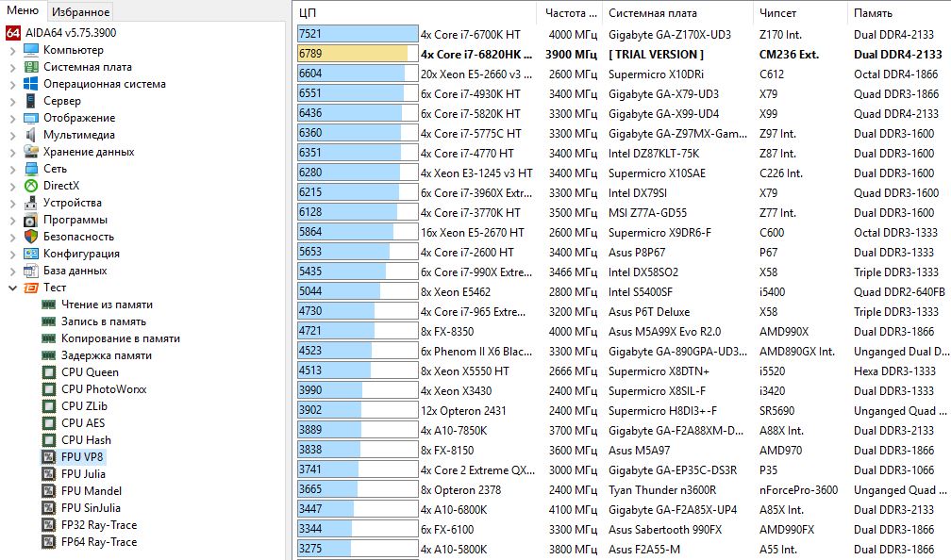
Task: Click the Устройства devices icon
Action: click(x=31, y=203)
